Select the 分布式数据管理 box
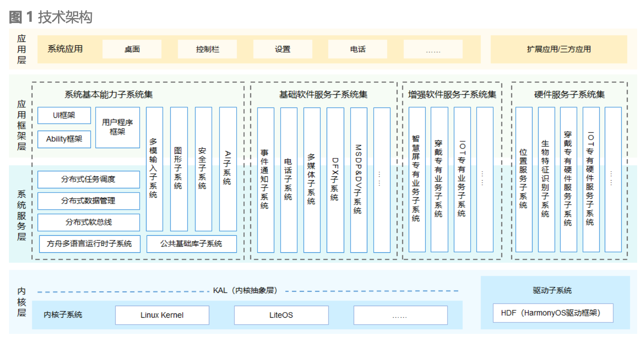The width and height of the screenshot is (644, 345). coord(88,201)
